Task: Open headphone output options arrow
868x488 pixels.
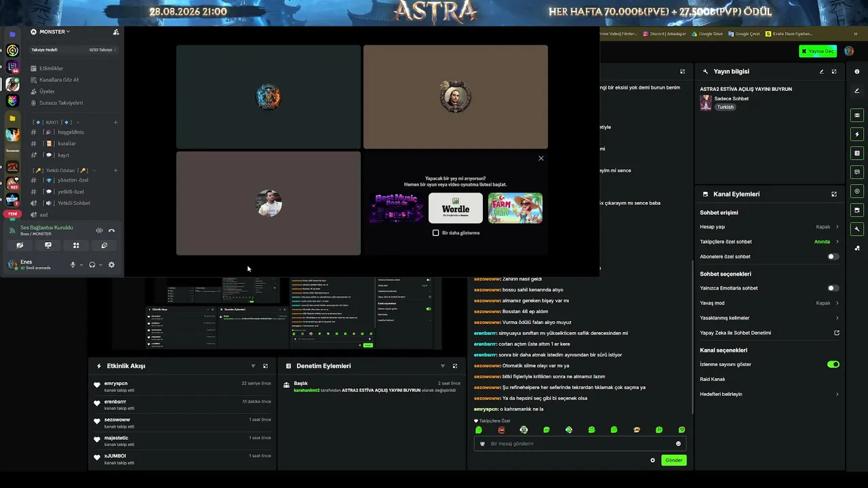Action: coord(100,265)
